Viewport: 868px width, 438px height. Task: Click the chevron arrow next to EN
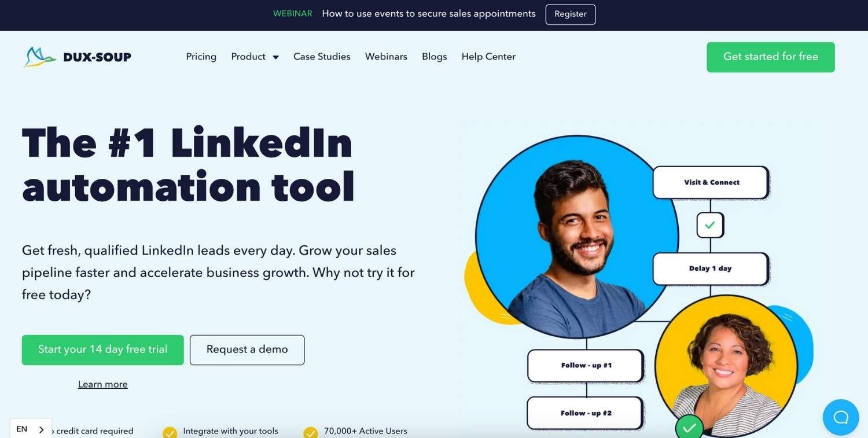coord(42,429)
